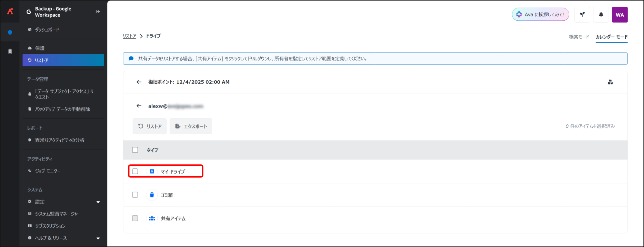Viewport: 644px width, 247px height.
Task: Click the sprout icon in the top bar
Action: tap(582, 15)
